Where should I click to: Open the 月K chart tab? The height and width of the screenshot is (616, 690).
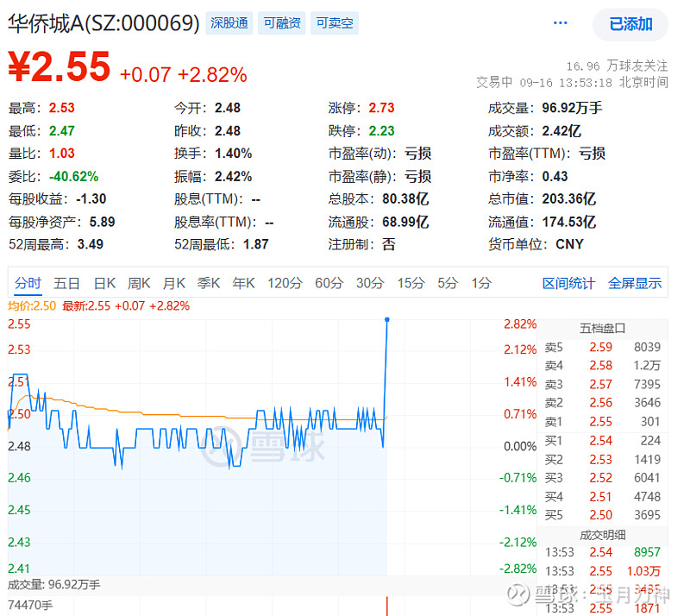point(174,283)
